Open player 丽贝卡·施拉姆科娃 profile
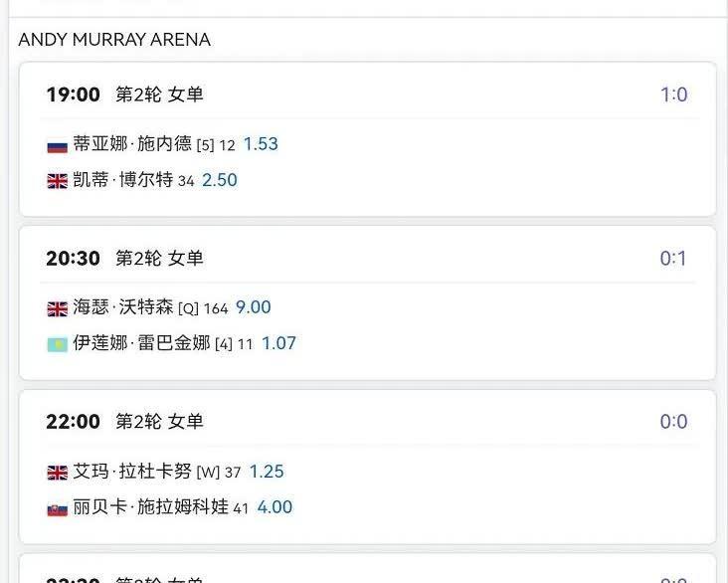This screenshot has height=583, width=728. tap(150, 506)
